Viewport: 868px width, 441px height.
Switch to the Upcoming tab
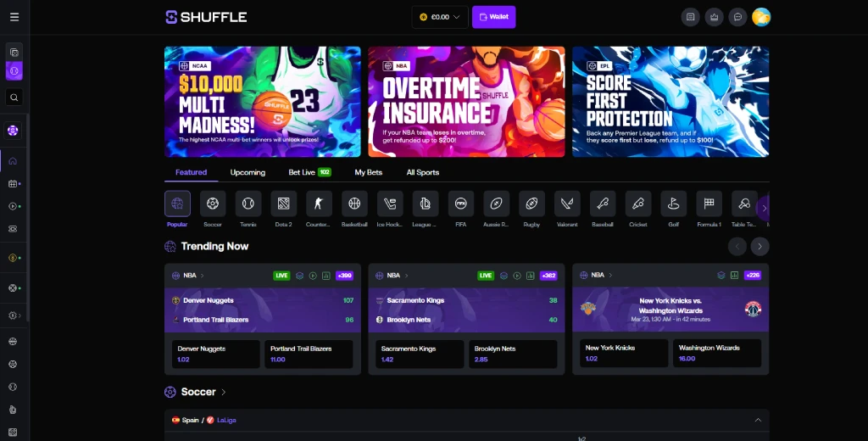tap(248, 172)
